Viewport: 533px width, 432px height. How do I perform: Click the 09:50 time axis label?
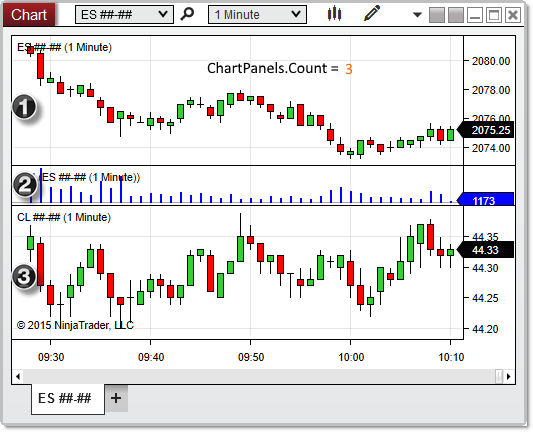point(251,357)
